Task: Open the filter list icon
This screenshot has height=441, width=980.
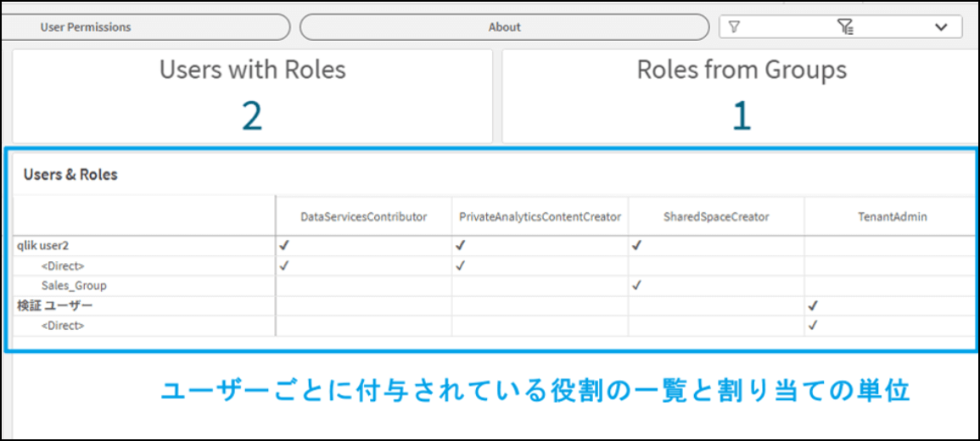Action: click(845, 27)
